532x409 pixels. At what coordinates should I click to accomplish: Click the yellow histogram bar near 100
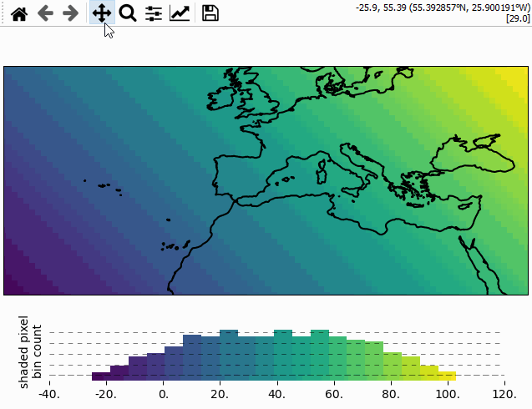click(447, 376)
